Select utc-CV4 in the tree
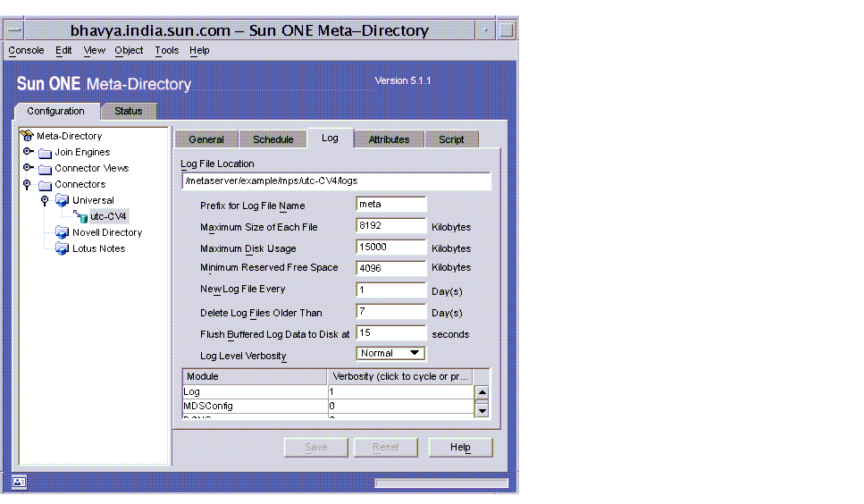The image size is (864, 504). point(108,216)
